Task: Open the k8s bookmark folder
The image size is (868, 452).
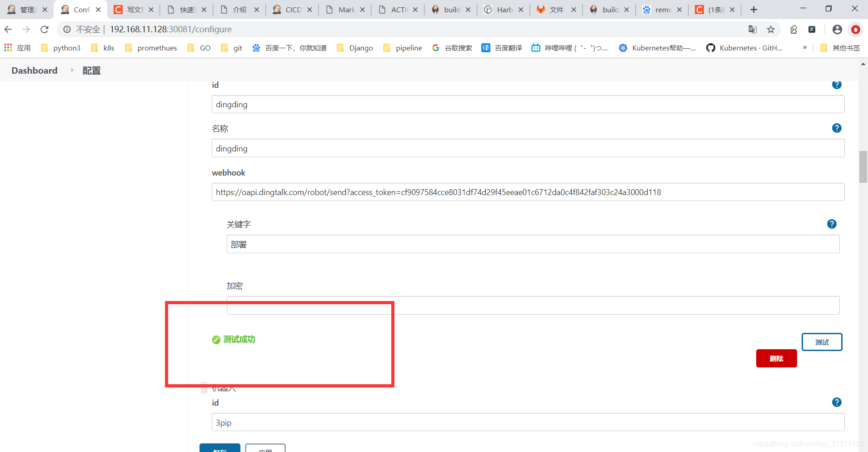Action: pos(102,48)
